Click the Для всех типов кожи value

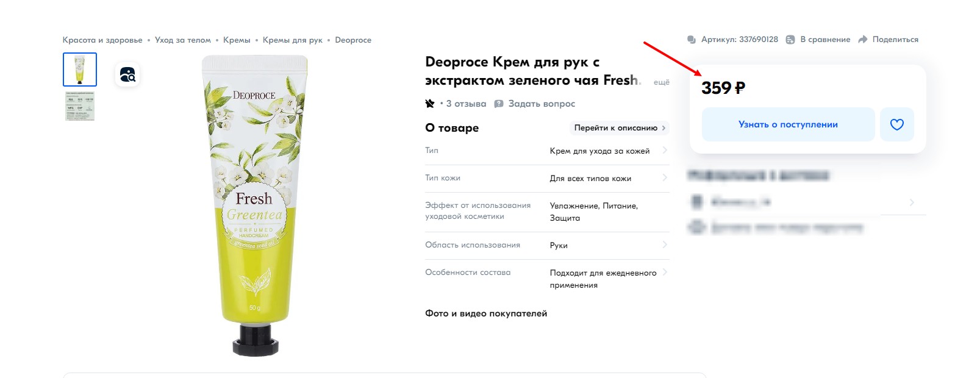[x=590, y=179]
